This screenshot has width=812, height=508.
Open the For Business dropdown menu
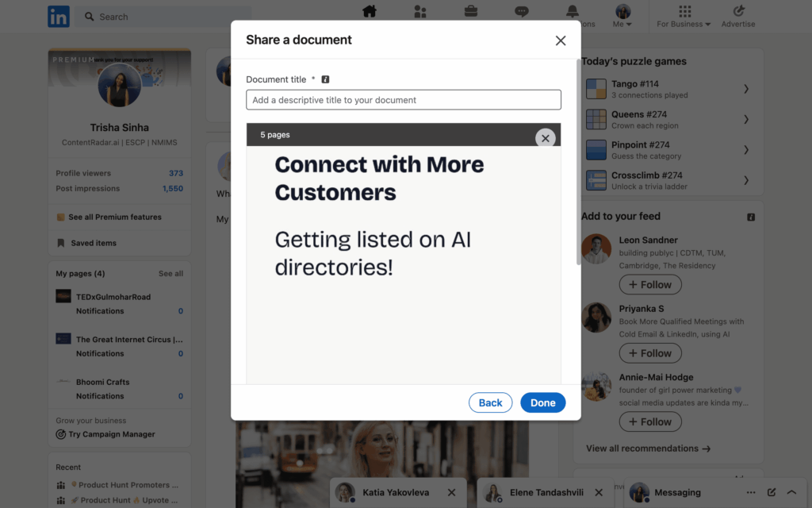[x=684, y=16]
